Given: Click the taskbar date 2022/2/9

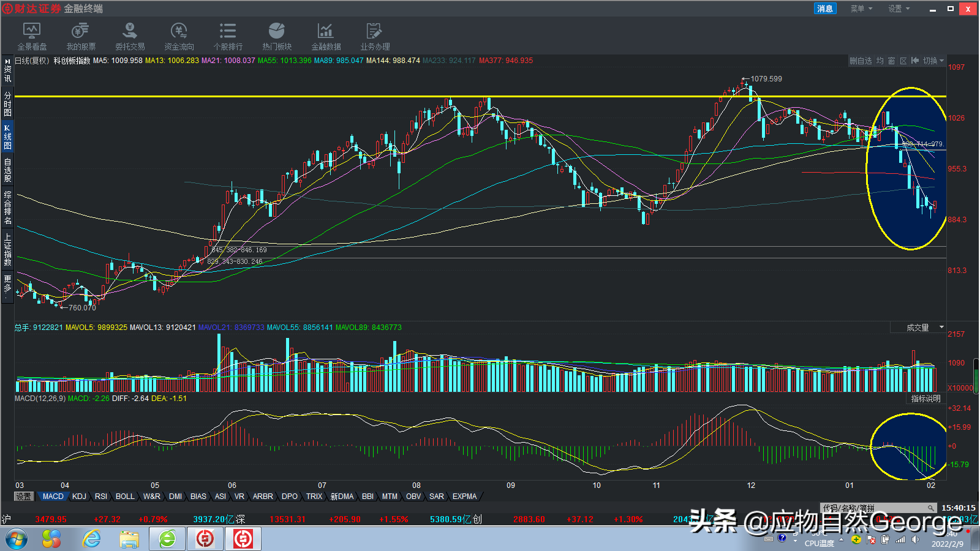Looking at the screenshot, I should pyautogui.click(x=947, y=544).
